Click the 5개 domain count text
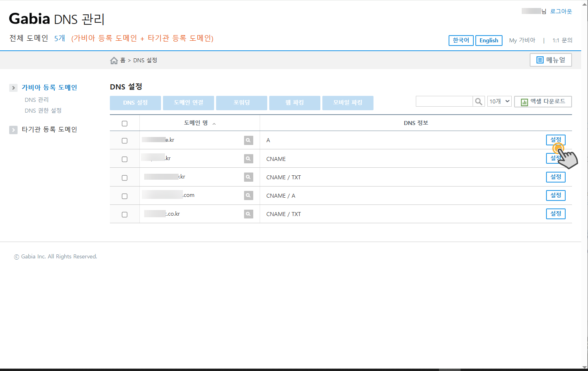The height and width of the screenshot is (371, 588). [60, 38]
